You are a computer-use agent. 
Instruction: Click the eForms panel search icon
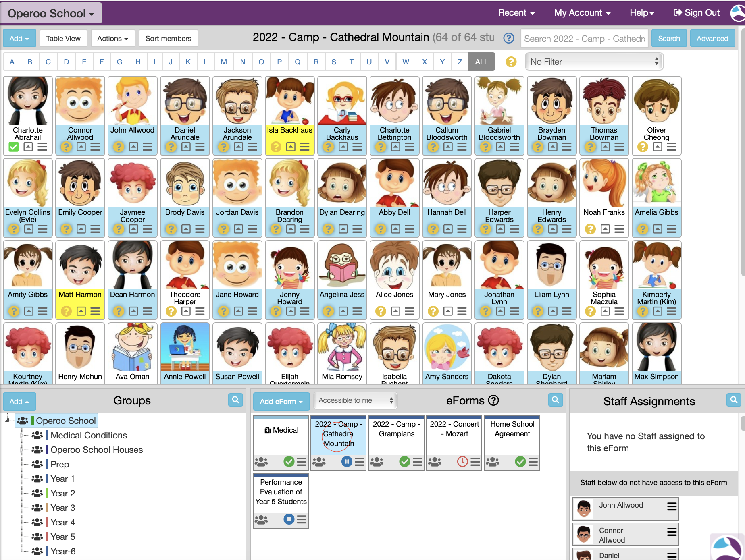click(x=555, y=400)
